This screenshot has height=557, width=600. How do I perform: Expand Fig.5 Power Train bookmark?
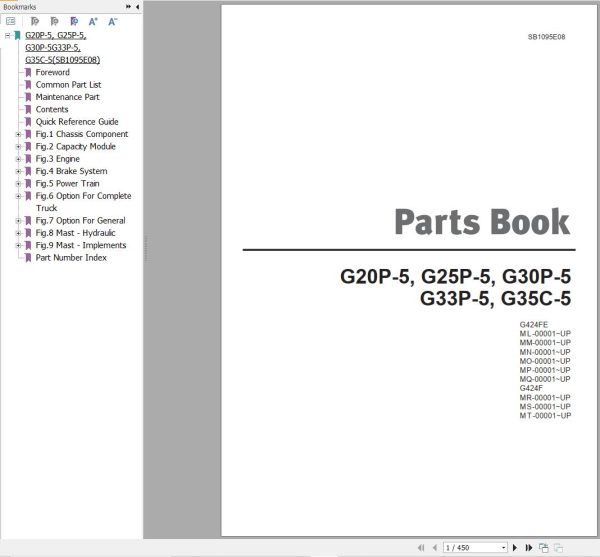coord(18,184)
